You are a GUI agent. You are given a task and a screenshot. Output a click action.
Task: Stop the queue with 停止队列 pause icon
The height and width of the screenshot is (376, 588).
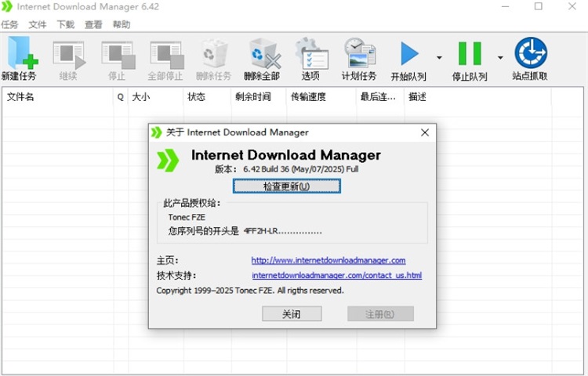pos(470,53)
